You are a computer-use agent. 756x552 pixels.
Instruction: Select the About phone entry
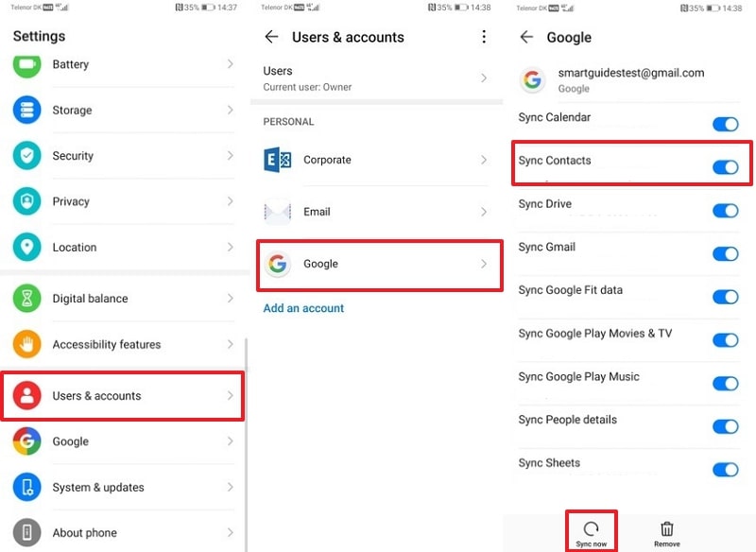(123, 533)
